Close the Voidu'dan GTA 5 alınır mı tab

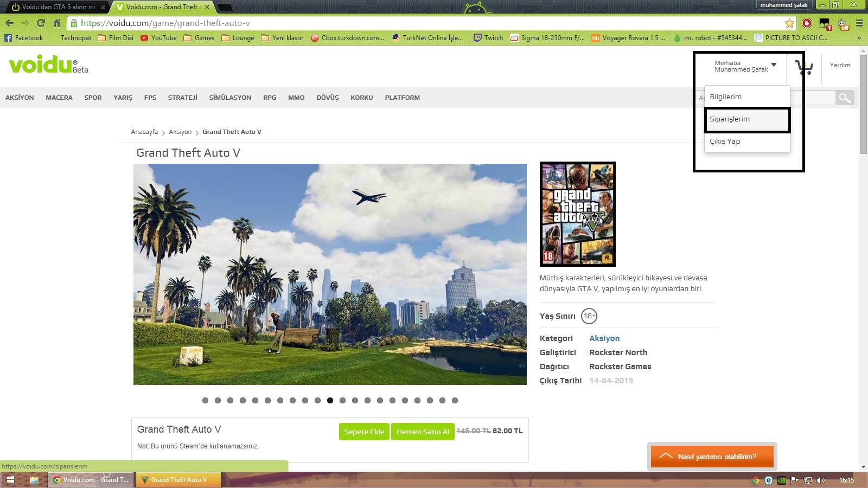coord(103,7)
